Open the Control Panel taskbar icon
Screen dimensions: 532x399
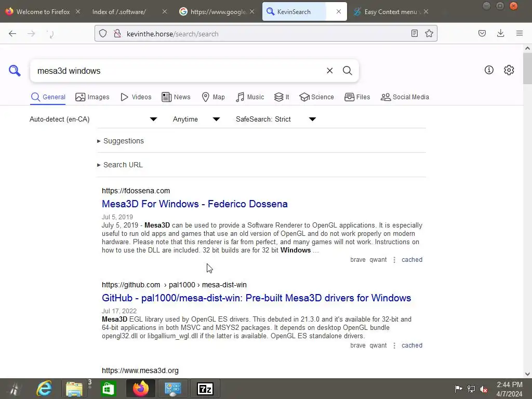pos(172,389)
